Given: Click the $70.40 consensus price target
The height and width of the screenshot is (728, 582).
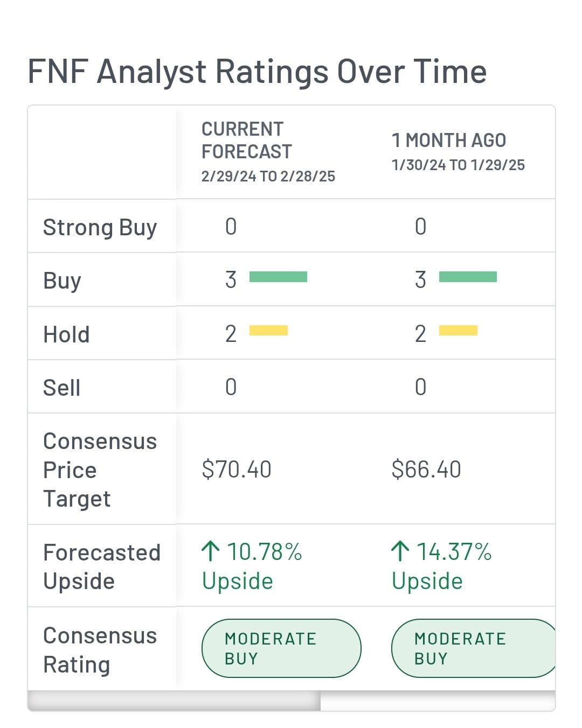Looking at the screenshot, I should [x=237, y=469].
